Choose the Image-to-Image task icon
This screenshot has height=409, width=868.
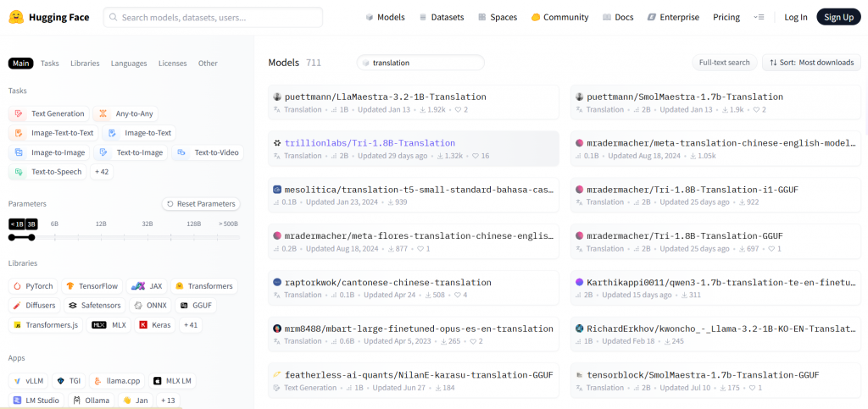[19, 152]
